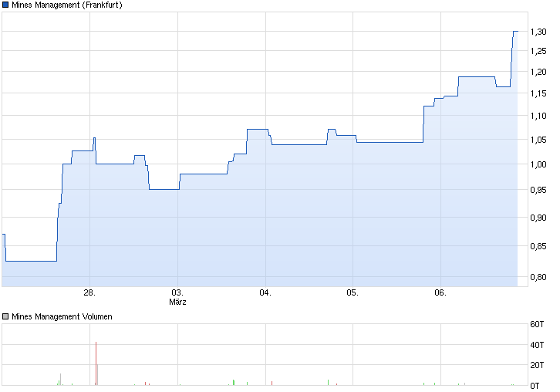
Task: Select the 1,05 price axis label
Action: (538, 140)
